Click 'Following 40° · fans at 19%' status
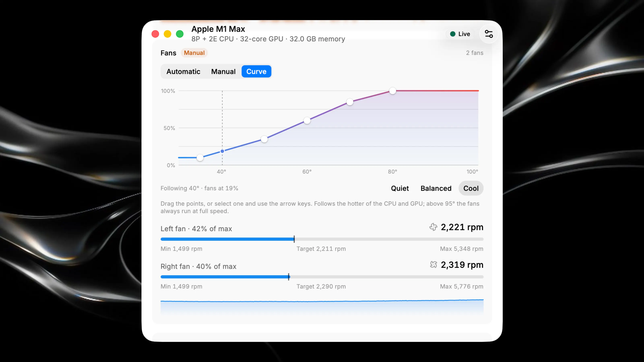Viewport: 644px width, 362px height. tap(199, 188)
